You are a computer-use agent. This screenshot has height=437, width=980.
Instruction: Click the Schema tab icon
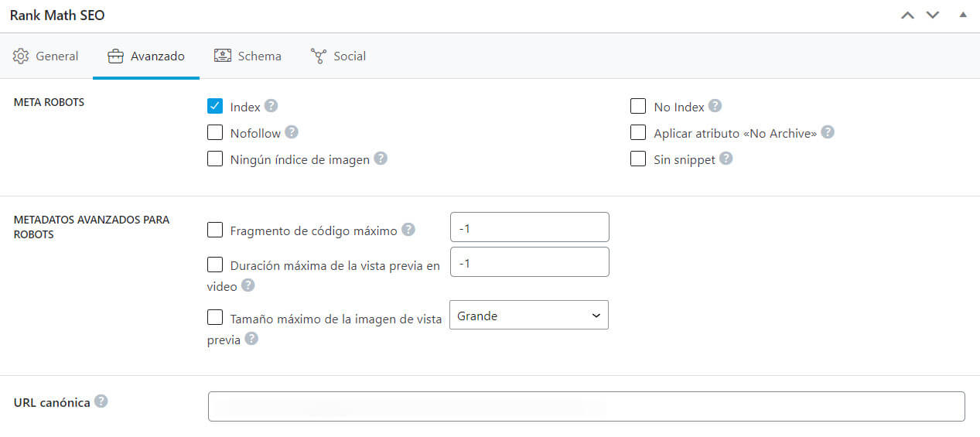[223, 56]
